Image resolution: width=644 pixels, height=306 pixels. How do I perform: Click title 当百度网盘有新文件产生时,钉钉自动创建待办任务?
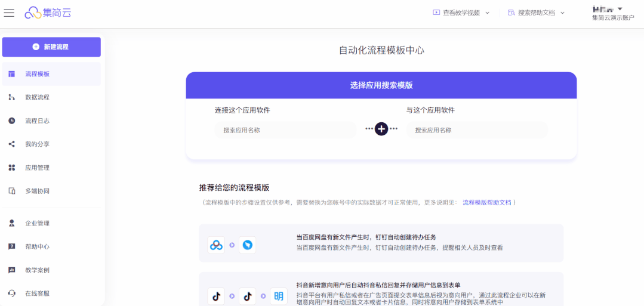coord(366,237)
